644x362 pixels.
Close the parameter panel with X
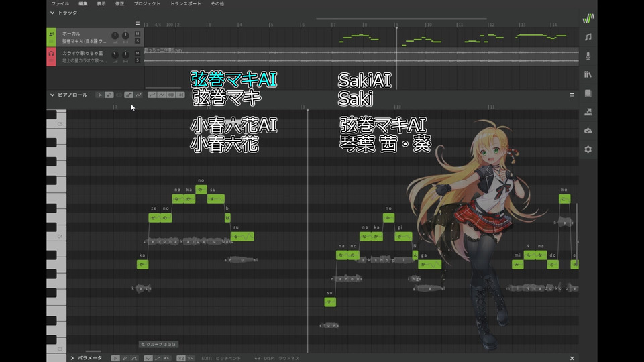(x=572, y=358)
